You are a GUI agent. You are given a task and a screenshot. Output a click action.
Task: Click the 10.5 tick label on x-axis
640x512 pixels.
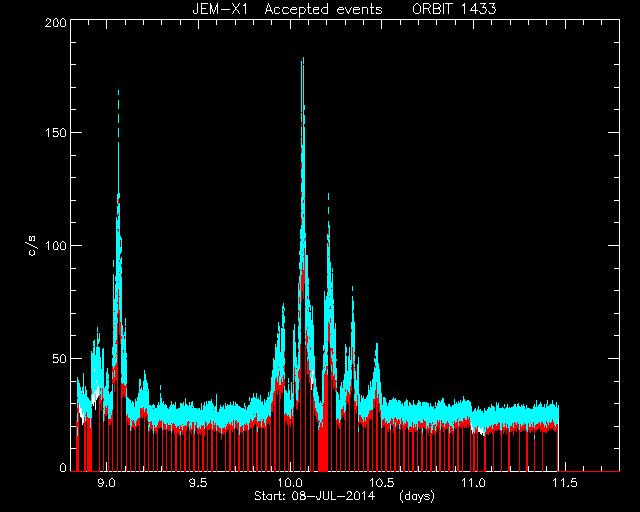click(382, 483)
